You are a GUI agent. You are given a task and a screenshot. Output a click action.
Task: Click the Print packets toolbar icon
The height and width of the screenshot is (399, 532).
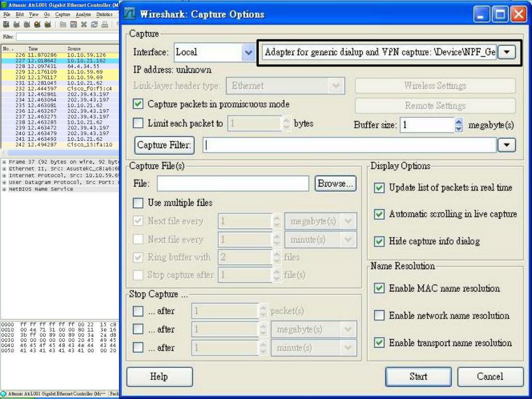[x=105, y=24]
